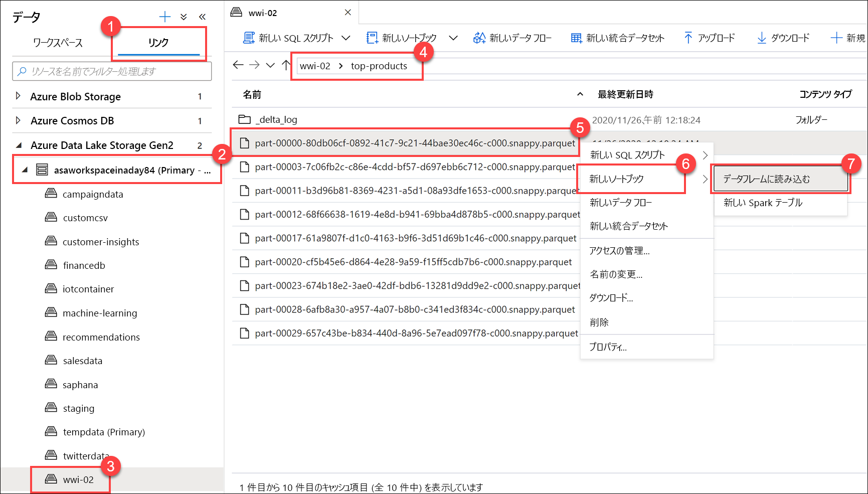The height and width of the screenshot is (494, 868).
Task: Open the dropdown next to 新しいノートブック in toolbar
Action: tap(453, 38)
